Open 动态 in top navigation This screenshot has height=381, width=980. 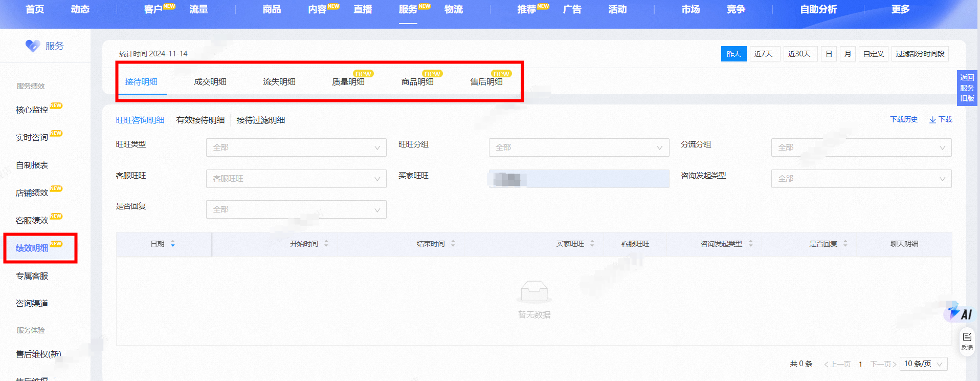pos(80,9)
